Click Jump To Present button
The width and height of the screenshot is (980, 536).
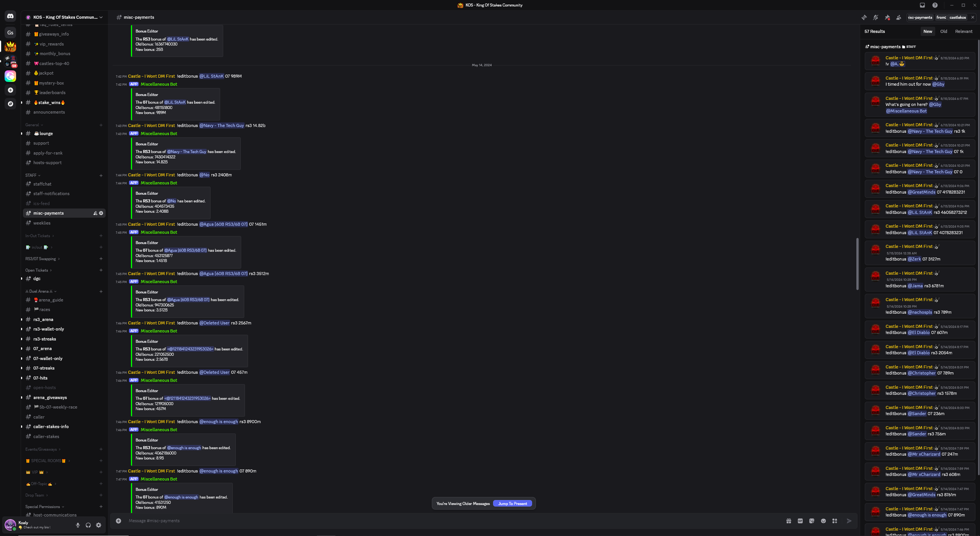pyautogui.click(x=513, y=503)
